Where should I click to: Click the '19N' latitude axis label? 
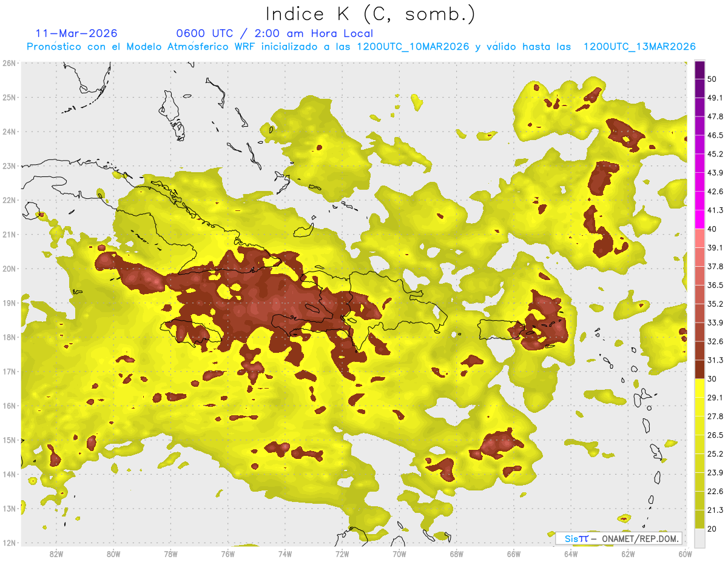coord(9,303)
